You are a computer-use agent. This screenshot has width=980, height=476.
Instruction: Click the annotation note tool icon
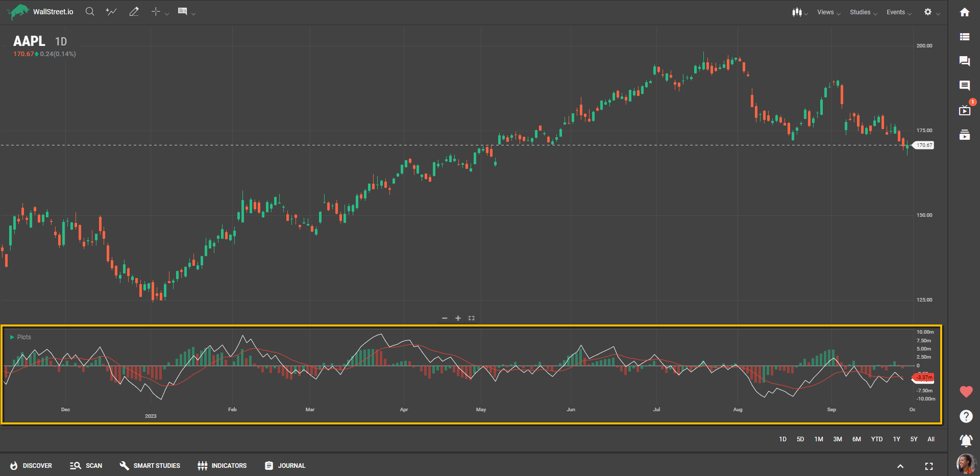point(182,11)
